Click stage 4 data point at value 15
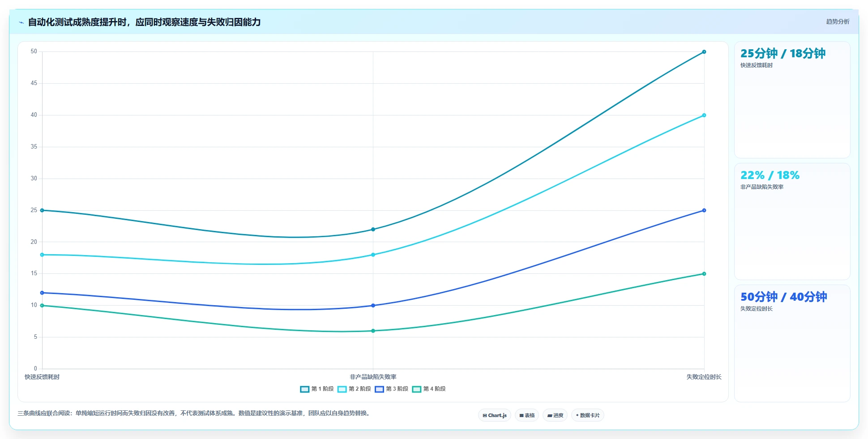 704,274
